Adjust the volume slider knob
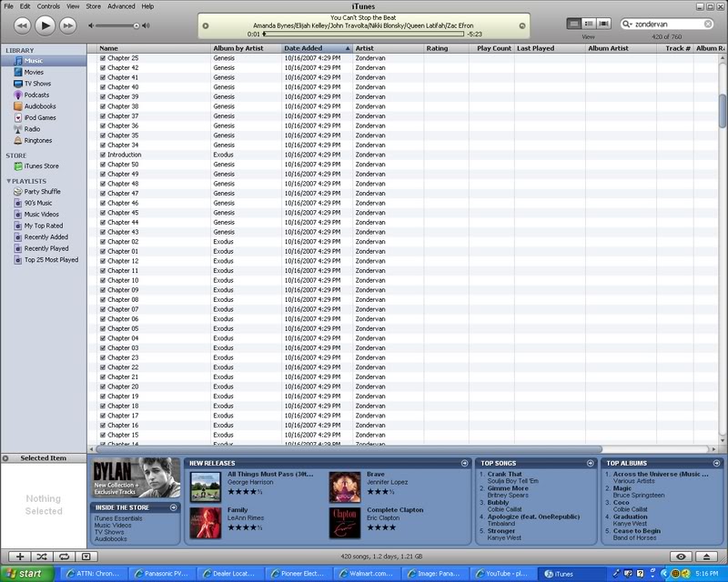This screenshot has width=728, height=582. (136, 26)
